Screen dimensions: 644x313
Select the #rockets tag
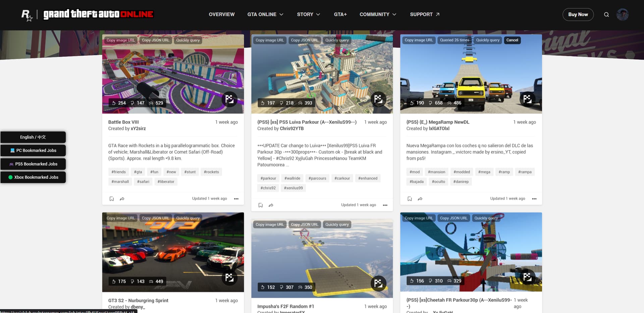211,172
